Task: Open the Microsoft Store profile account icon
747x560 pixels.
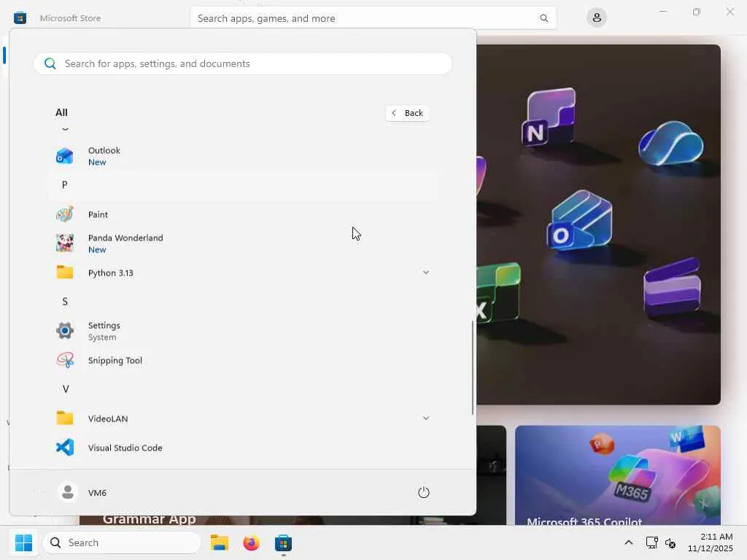Action: [x=597, y=18]
